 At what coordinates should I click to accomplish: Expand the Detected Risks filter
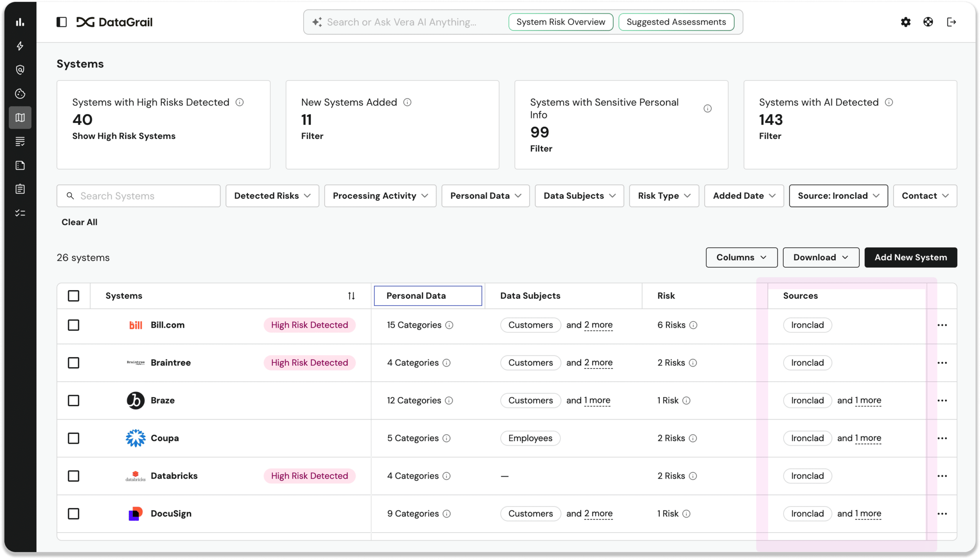[272, 196]
